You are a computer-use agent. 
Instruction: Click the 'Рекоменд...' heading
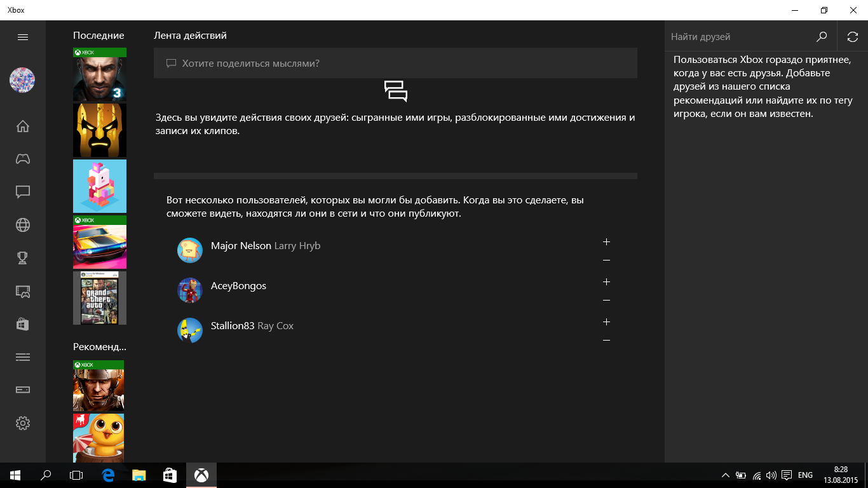[100, 347]
